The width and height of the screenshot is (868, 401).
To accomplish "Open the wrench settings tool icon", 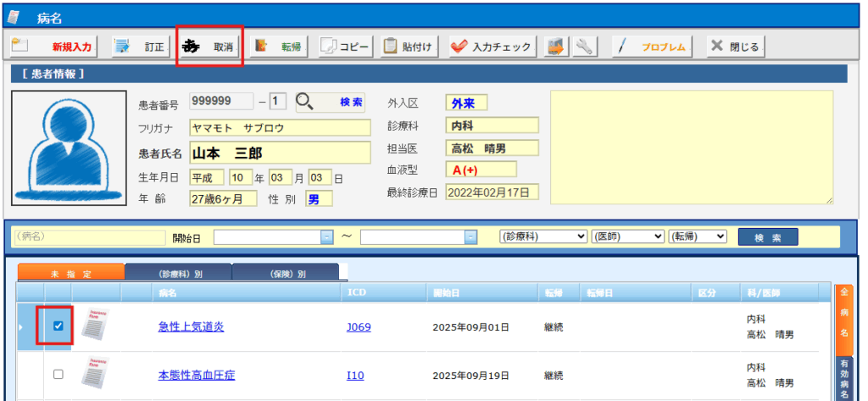I will (584, 47).
